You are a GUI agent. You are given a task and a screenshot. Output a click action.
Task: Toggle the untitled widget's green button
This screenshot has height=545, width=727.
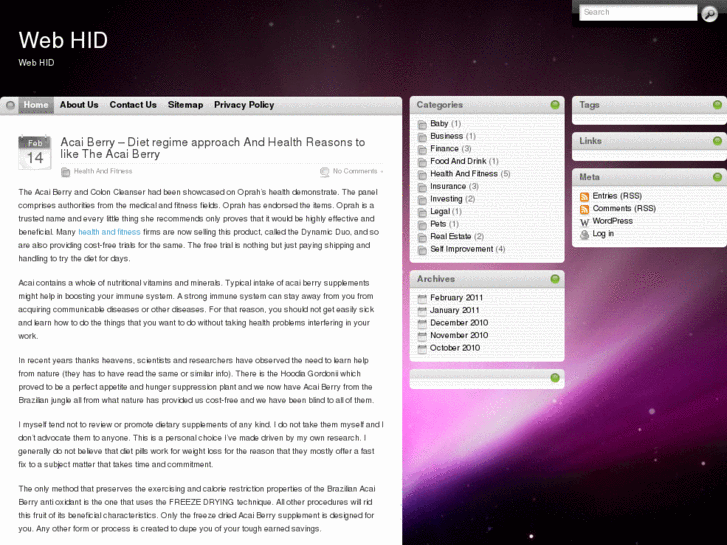coord(555,378)
